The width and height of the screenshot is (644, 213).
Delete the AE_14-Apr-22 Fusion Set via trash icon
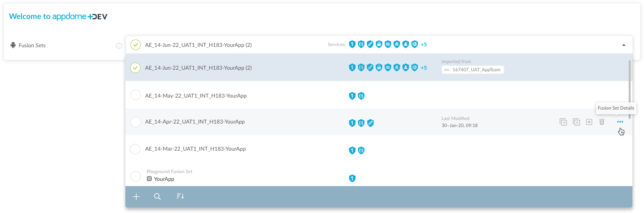pos(602,122)
